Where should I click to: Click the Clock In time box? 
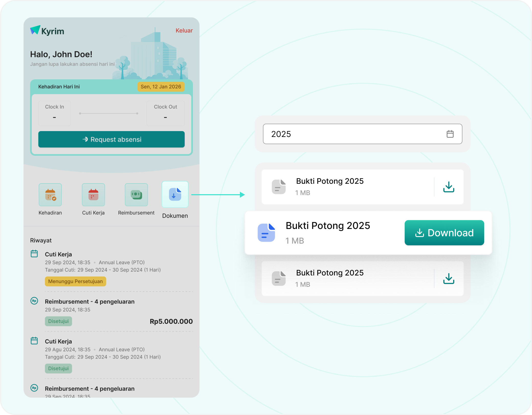tap(54, 113)
